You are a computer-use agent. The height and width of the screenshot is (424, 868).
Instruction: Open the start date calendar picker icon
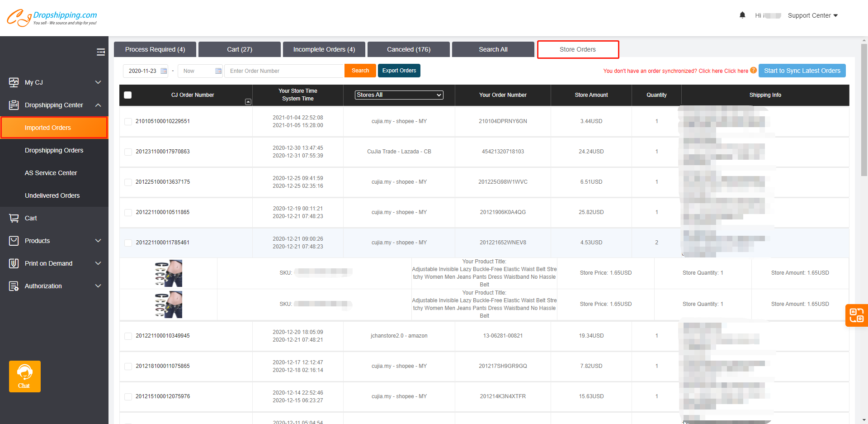[x=164, y=71]
